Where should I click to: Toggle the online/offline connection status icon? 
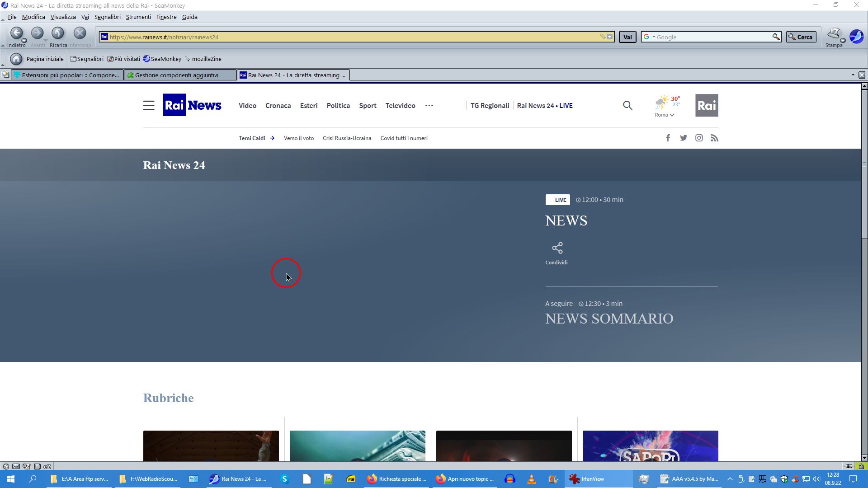(849, 466)
